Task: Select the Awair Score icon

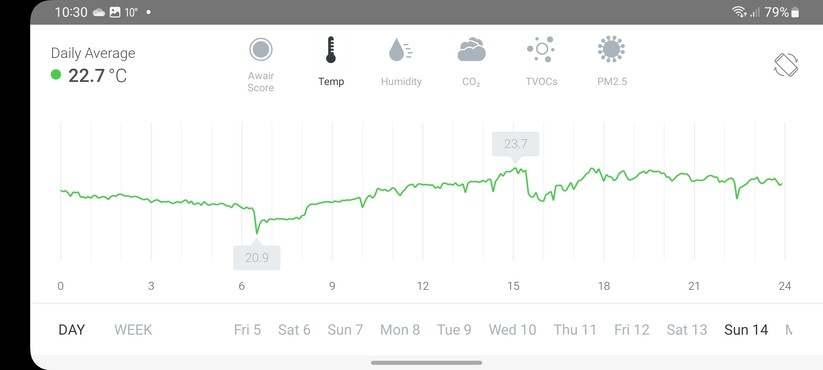Action: (x=261, y=50)
